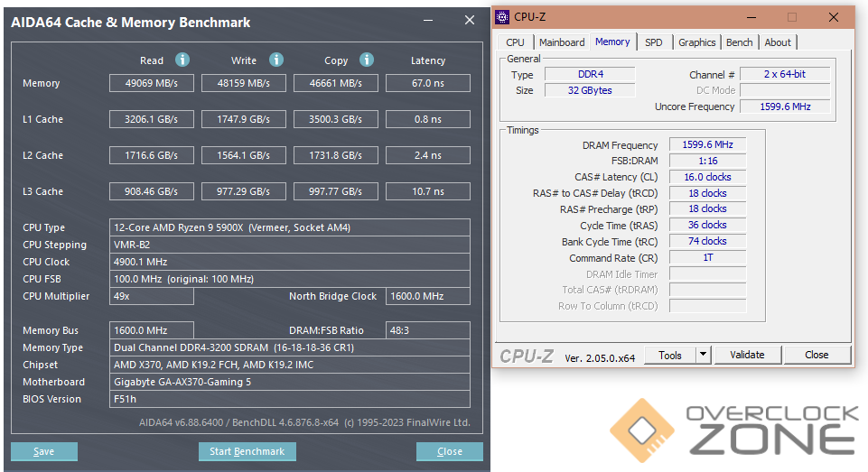
Task: Click CAS# Latency value 16.0 clocks
Action: pos(707,177)
